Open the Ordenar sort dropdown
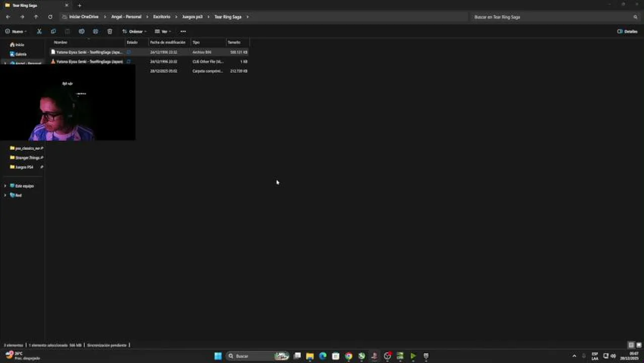This screenshot has width=644, height=363. (134, 31)
